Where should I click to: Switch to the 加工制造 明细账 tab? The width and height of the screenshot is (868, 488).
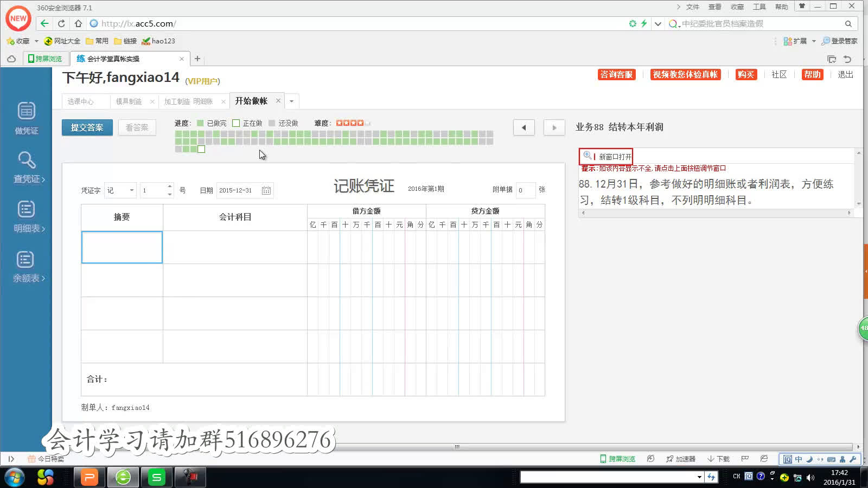click(188, 101)
